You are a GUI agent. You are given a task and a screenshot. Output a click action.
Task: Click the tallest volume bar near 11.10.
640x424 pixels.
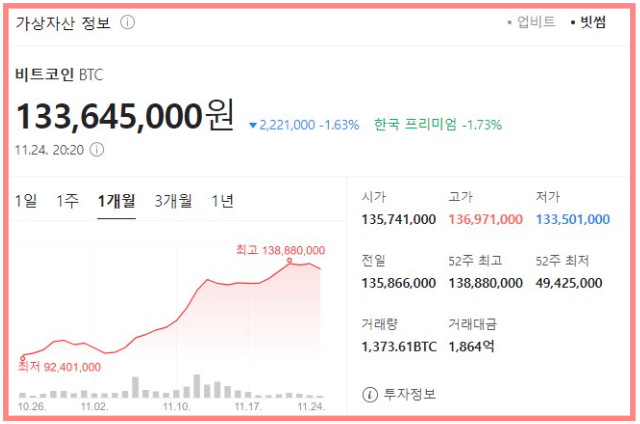point(197,386)
